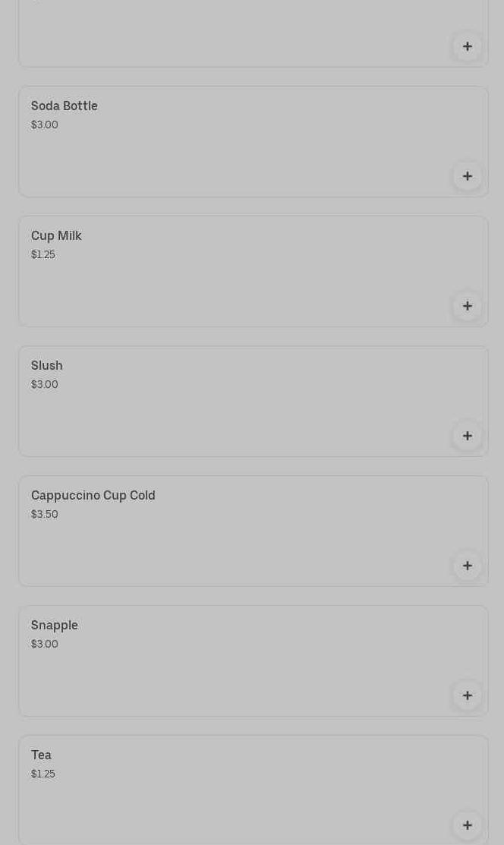The image size is (504, 845).
Task: Click the $3.50 Cappuccino Cup Cold price
Action: [45, 515]
